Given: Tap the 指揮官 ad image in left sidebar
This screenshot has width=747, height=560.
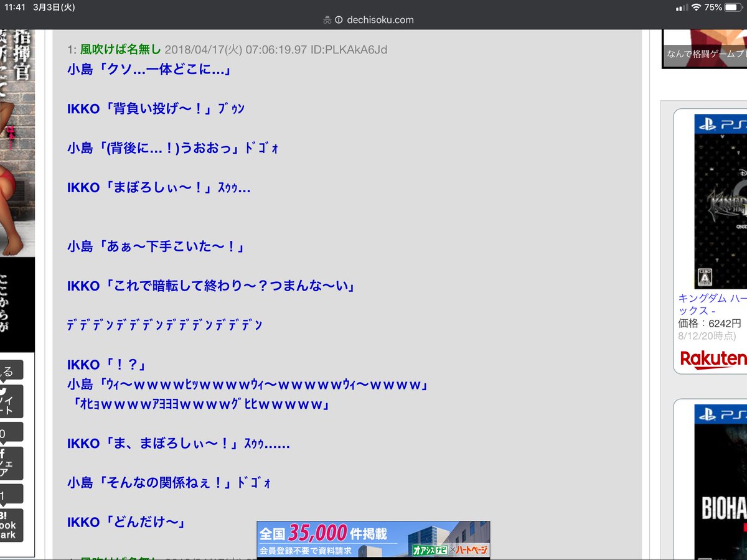Looking at the screenshot, I should click(x=17, y=143).
